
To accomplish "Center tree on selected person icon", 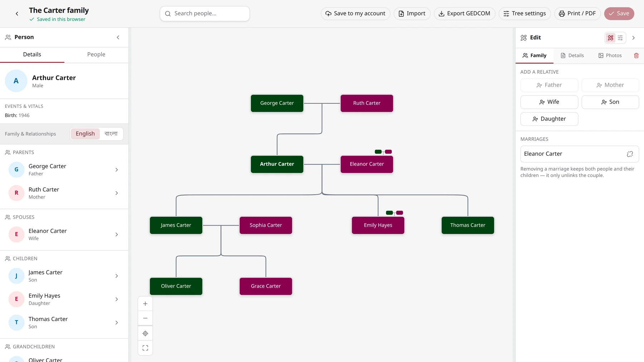I will [x=145, y=333].
